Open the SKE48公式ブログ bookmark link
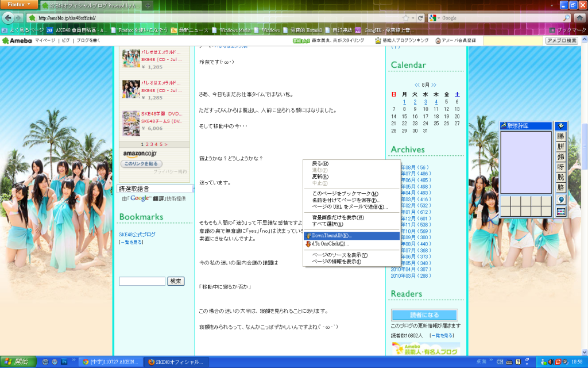 coord(137,235)
